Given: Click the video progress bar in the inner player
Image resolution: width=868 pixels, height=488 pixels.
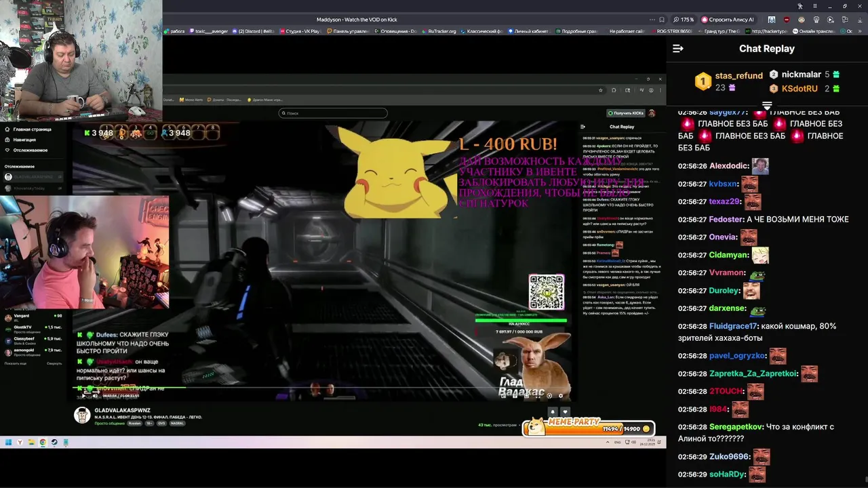Looking at the screenshot, I should (x=321, y=389).
